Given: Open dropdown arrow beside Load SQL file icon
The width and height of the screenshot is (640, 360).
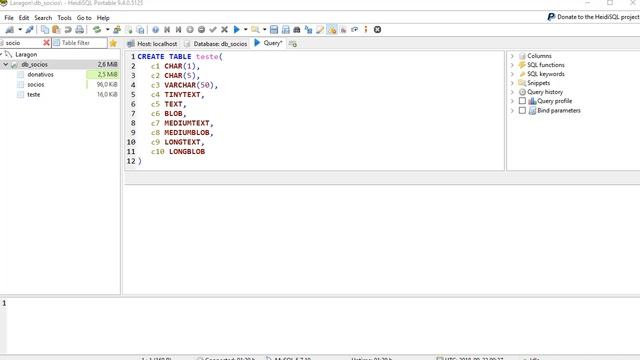Looking at the screenshot, I should click(264, 30).
